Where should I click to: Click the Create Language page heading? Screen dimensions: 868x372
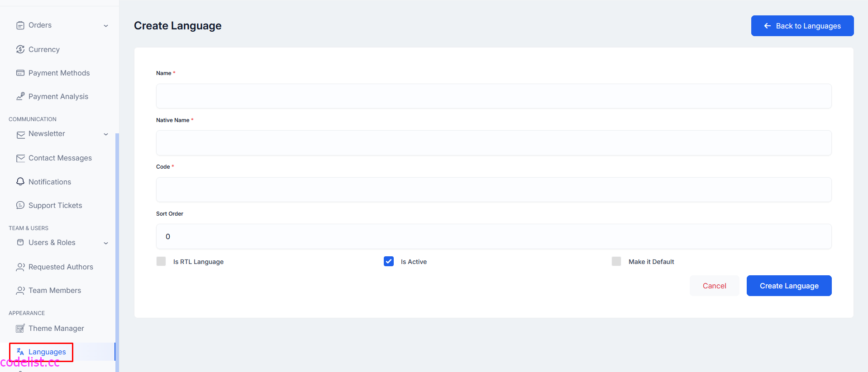click(x=177, y=26)
